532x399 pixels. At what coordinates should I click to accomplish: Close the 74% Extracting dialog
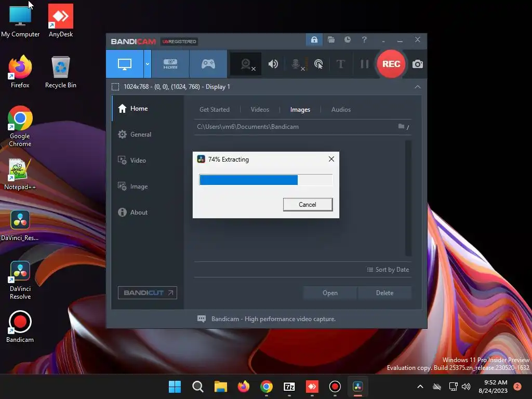click(331, 159)
